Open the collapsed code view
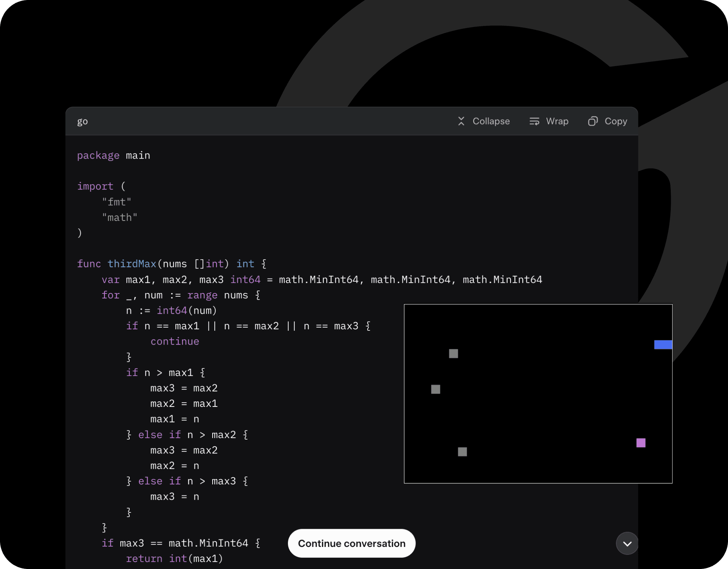 click(x=483, y=121)
